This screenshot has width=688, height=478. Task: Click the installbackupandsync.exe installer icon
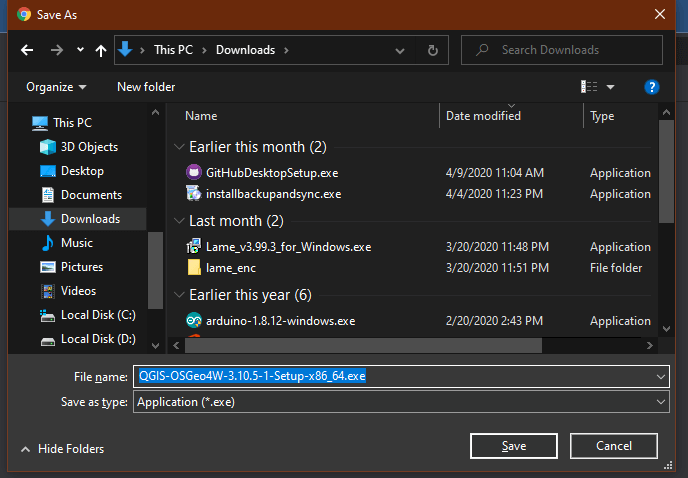click(x=194, y=194)
